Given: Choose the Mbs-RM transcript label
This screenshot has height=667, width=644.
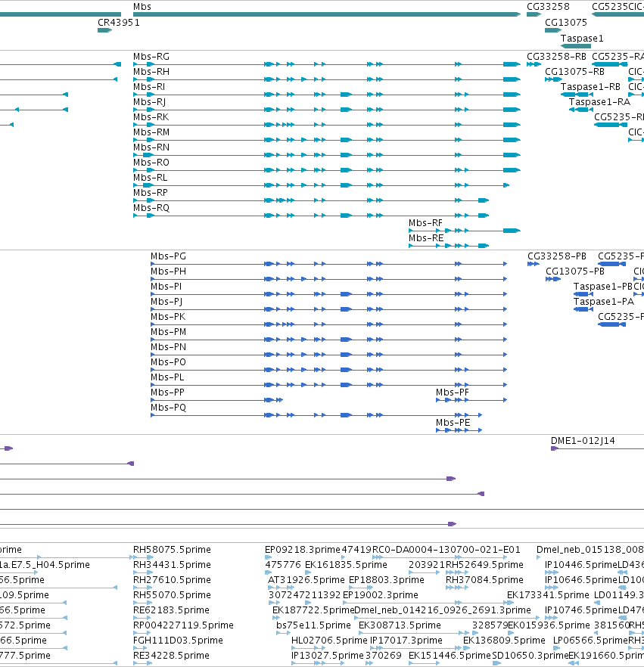Looking at the screenshot, I should coord(151,132).
